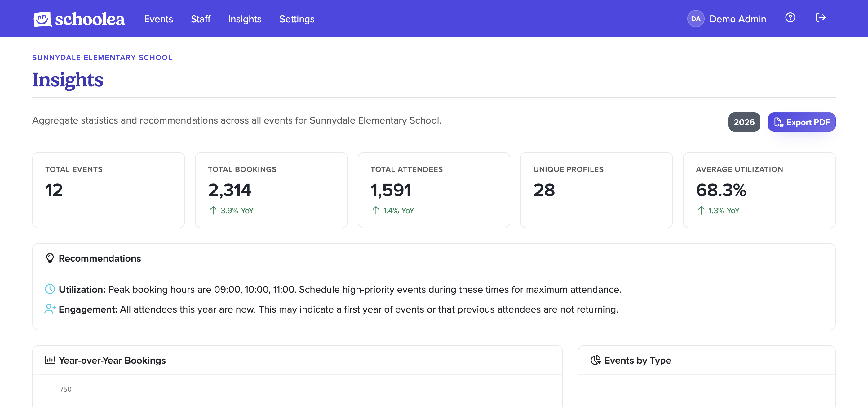This screenshot has width=868, height=407.
Task: Select the Total Bookings card
Action: click(x=271, y=190)
